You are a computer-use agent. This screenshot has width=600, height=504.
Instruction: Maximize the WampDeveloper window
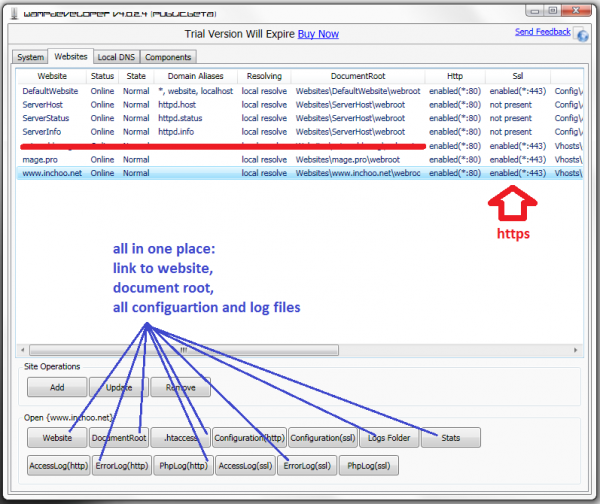tap(553, 11)
